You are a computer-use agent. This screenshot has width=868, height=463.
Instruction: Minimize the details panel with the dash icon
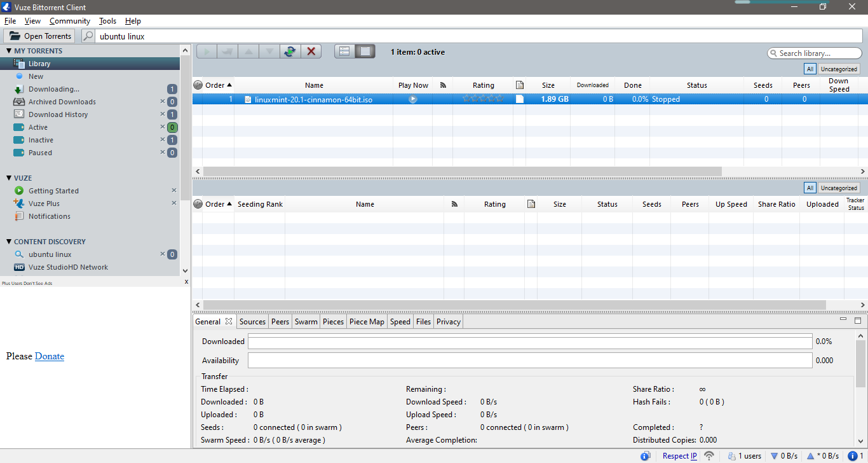pyautogui.click(x=843, y=320)
